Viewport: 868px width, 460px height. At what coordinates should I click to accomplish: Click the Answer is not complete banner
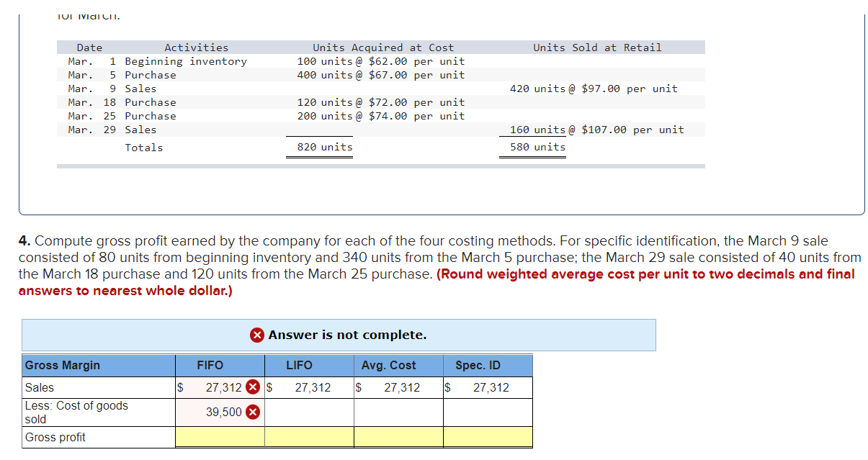point(339,335)
